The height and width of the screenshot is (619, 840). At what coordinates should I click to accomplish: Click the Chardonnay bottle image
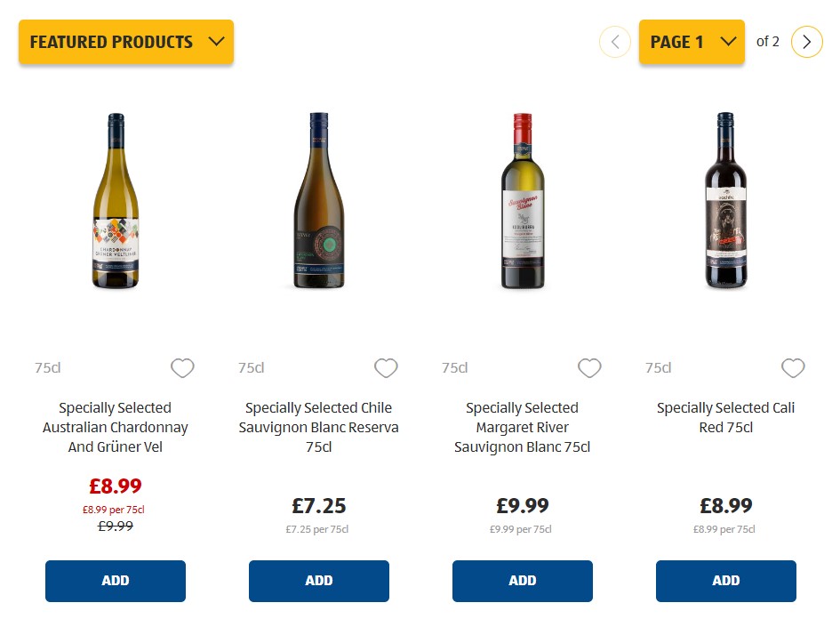pyautogui.click(x=115, y=200)
